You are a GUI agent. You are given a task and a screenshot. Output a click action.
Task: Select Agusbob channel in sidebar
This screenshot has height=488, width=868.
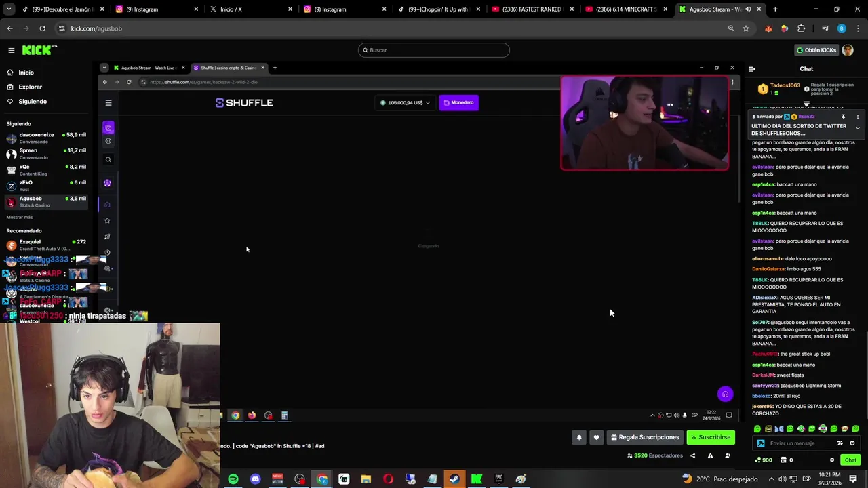[46, 201]
